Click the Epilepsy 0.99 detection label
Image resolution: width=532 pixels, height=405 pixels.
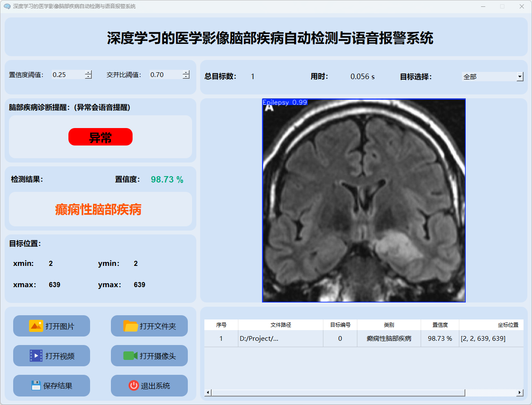(x=285, y=102)
